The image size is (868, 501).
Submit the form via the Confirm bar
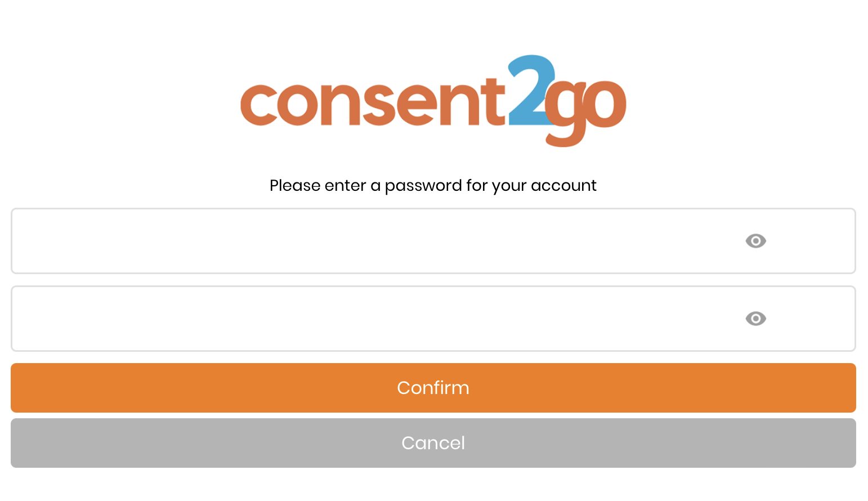coord(433,387)
